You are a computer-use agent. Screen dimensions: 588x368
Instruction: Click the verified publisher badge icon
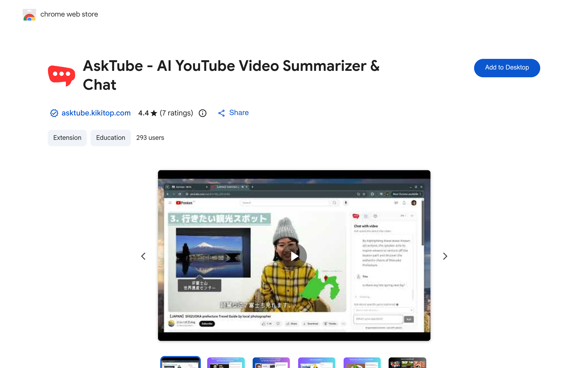click(x=54, y=113)
